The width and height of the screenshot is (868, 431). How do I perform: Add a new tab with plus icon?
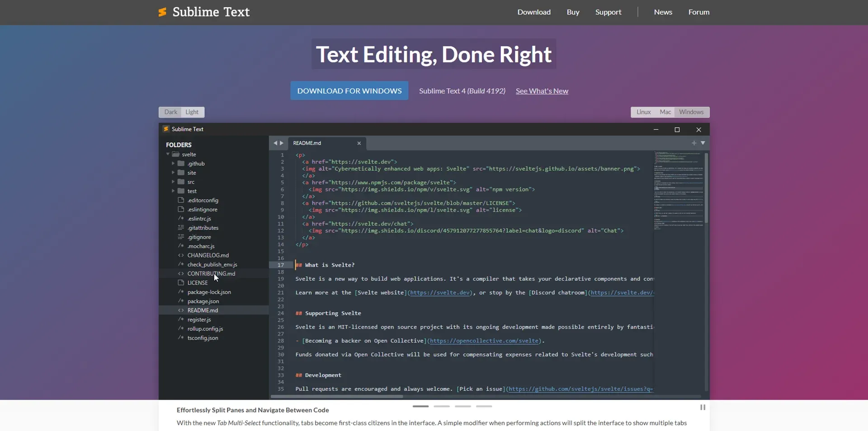(694, 143)
